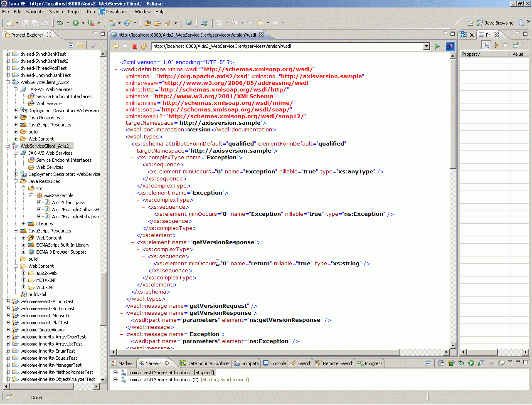Expand the Libraries node in tree
The height and width of the screenshot is (405, 532).
(24, 224)
